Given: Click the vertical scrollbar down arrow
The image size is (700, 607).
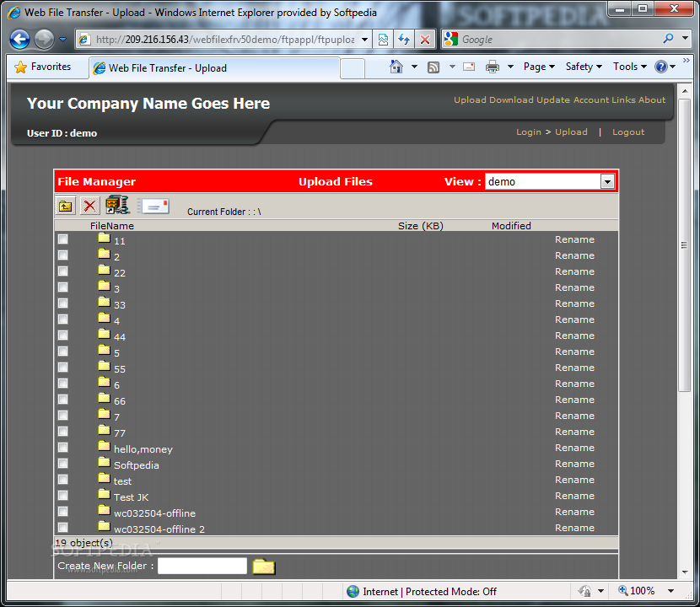Looking at the screenshot, I should pyautogui.click(x=685, y=572).
